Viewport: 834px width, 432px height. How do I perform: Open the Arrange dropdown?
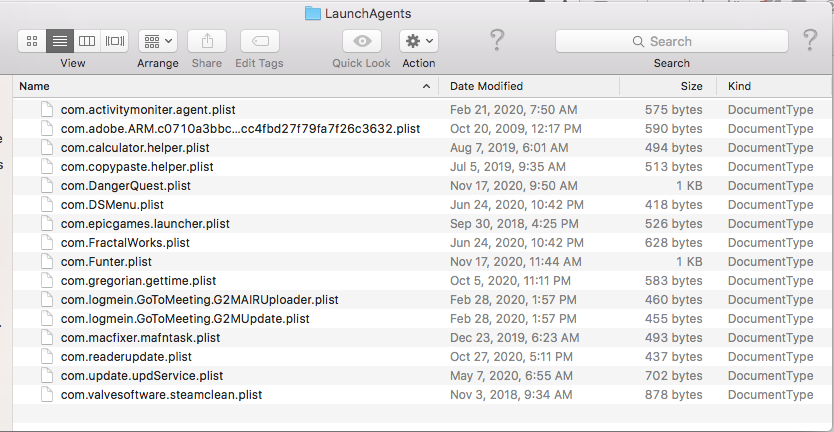point(158,41)
